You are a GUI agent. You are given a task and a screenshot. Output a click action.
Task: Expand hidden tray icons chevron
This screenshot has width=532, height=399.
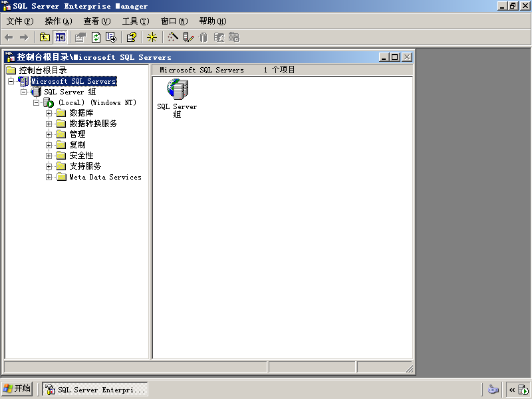[512, 390]
